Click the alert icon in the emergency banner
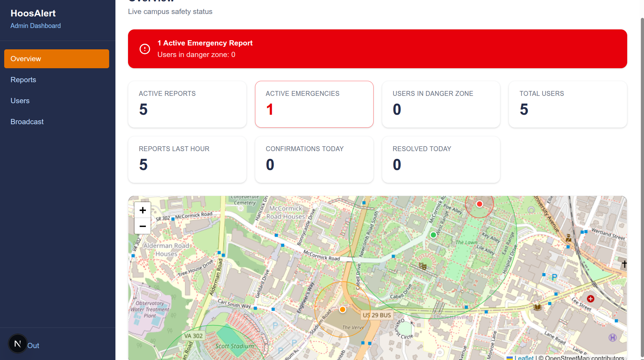 pos(145,49)
